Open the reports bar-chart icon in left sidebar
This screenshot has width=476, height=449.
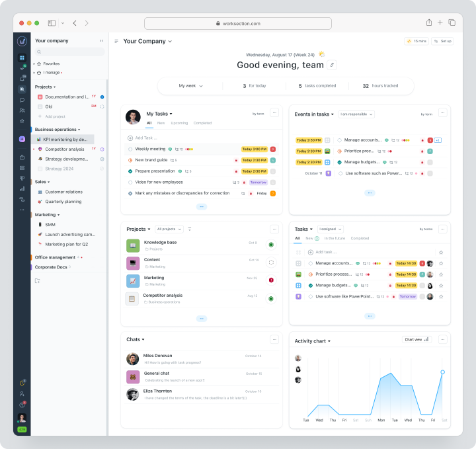[x=22, y=189]
